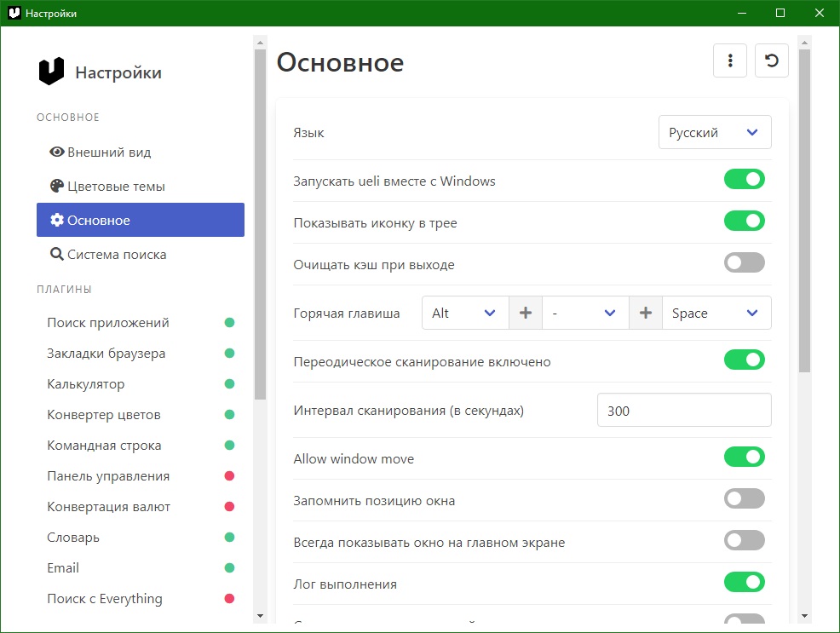Open the Alt hotkey modifier dropdown
Image resolution: width=840 pixels, height=633 pixels.
(464, 313)
